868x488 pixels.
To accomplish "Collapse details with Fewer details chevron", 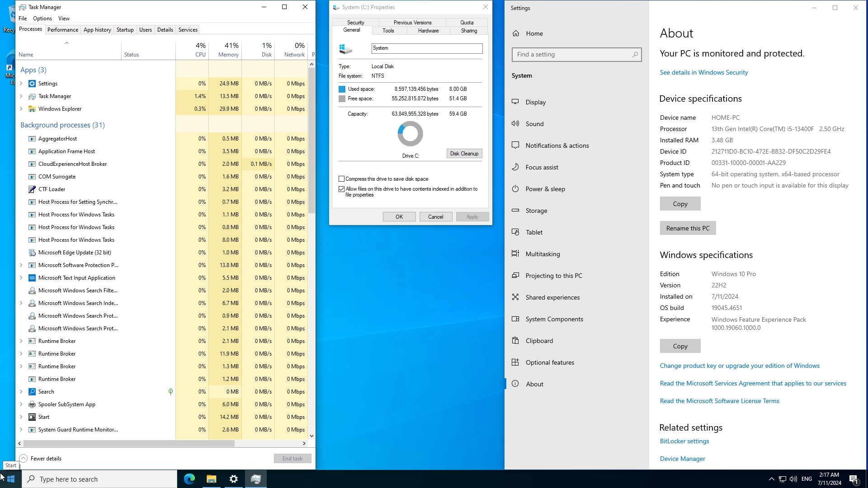I will [x=24, y=459].
